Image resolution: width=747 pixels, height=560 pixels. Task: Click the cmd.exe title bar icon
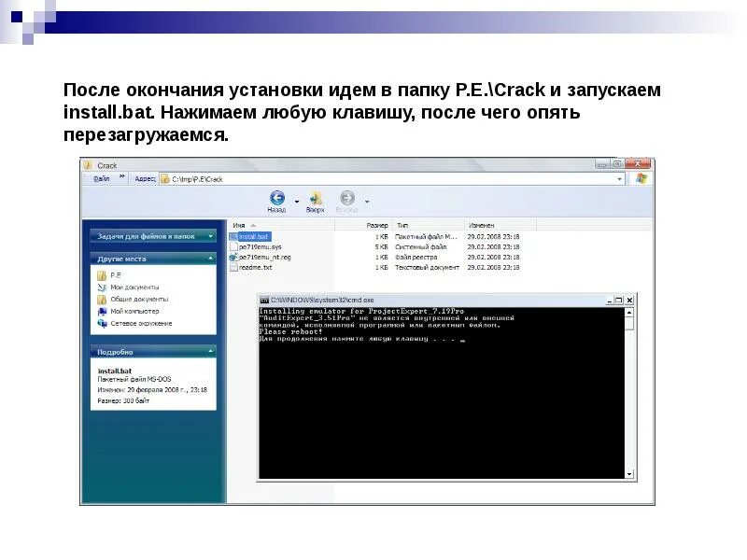coord(264,300)
